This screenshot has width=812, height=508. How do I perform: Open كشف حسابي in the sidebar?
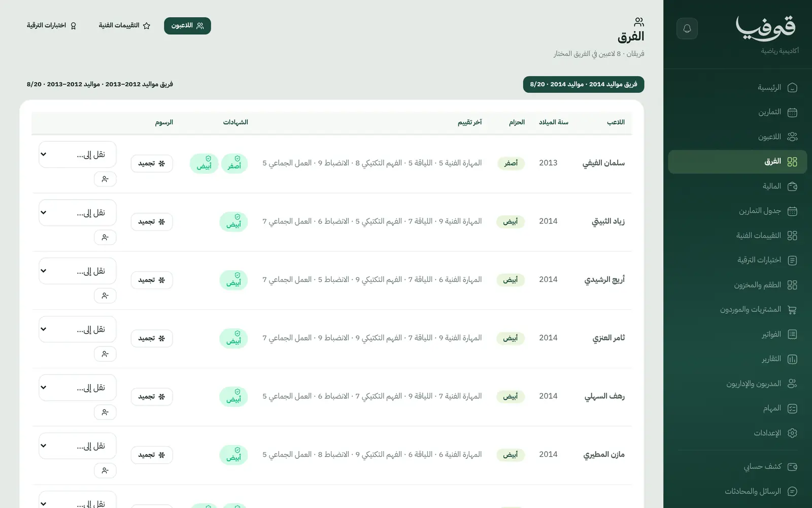pos(737,466)
